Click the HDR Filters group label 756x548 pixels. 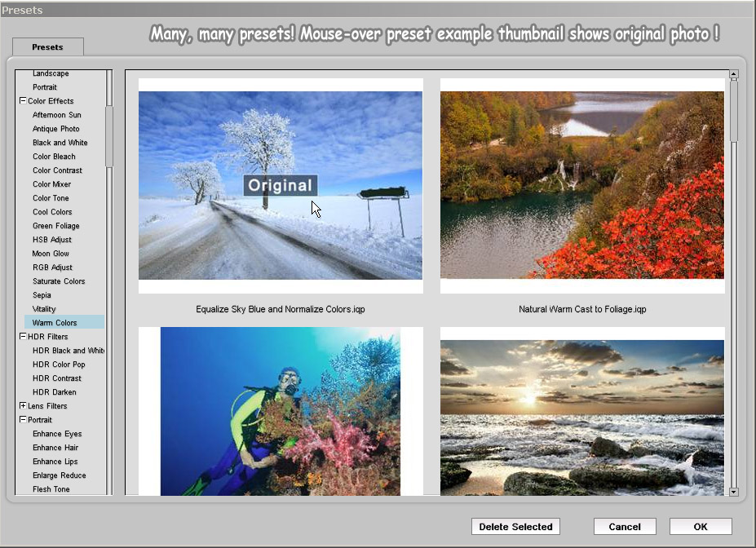coord(48,337)
